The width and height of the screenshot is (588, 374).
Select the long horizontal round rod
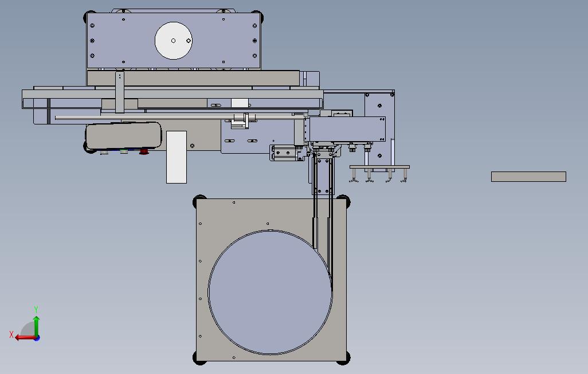(x=180, y=118)
